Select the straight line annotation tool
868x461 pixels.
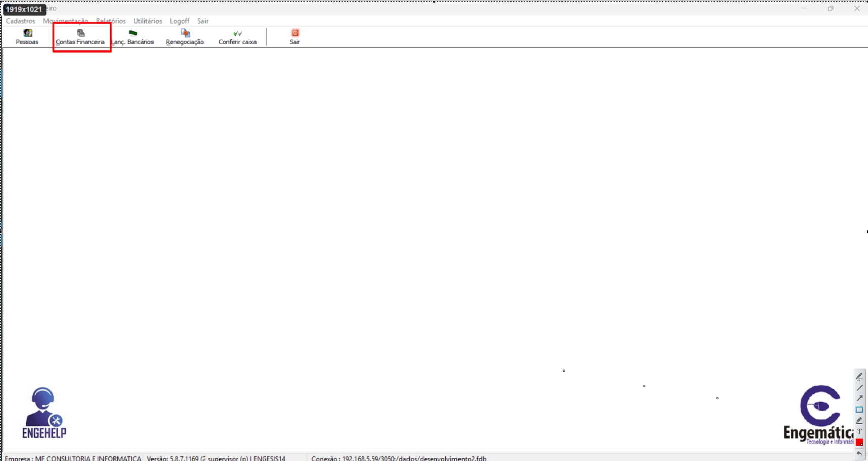pos(859,388)
